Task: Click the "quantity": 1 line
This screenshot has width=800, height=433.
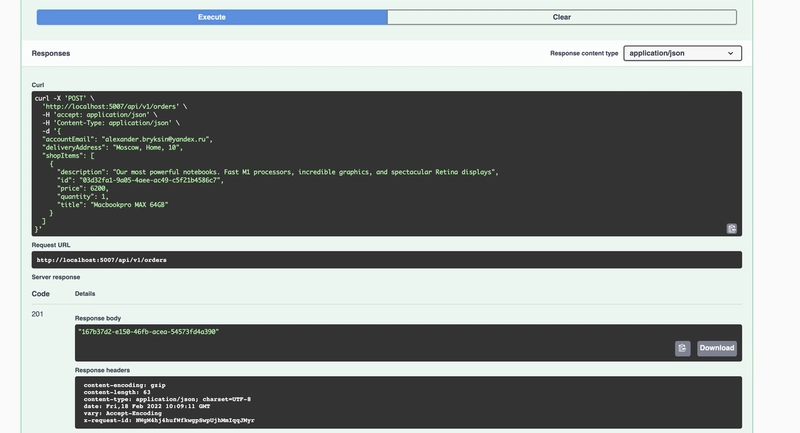Action: [83, 196]
